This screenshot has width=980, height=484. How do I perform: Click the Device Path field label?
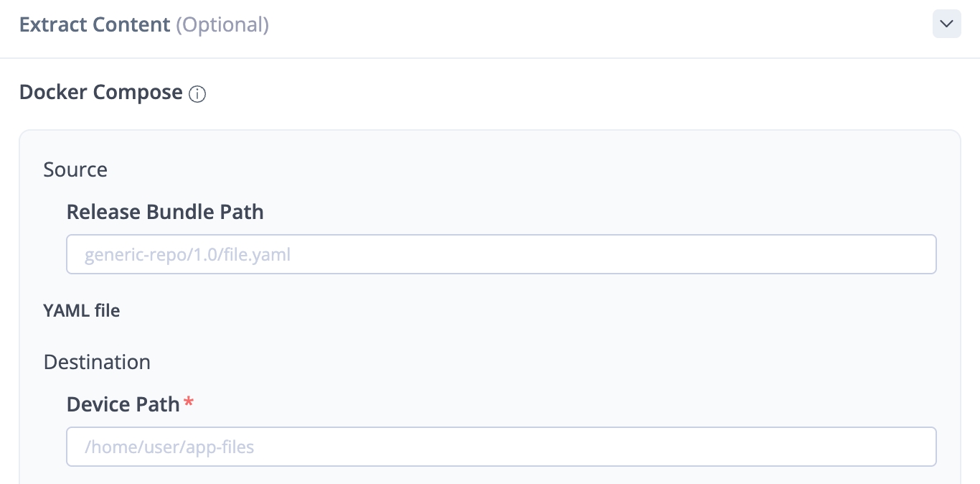click(123, 404)
